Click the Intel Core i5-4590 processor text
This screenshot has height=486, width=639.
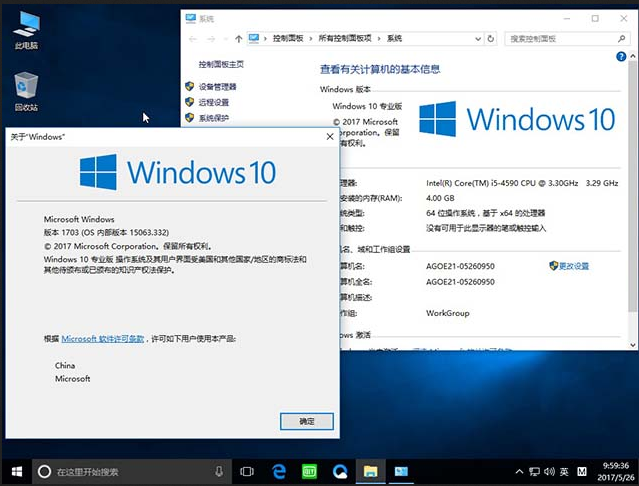tap(522, 183)
